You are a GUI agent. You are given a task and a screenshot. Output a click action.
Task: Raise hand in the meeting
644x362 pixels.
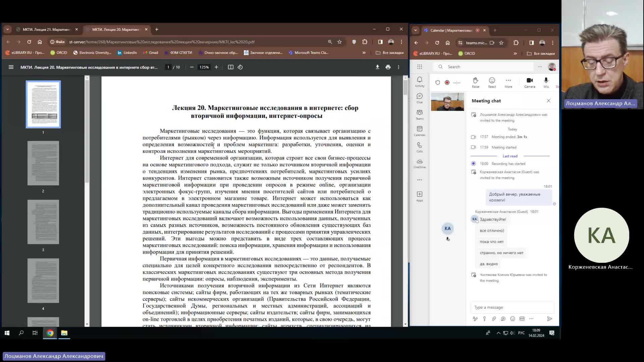tap(476, 82)
